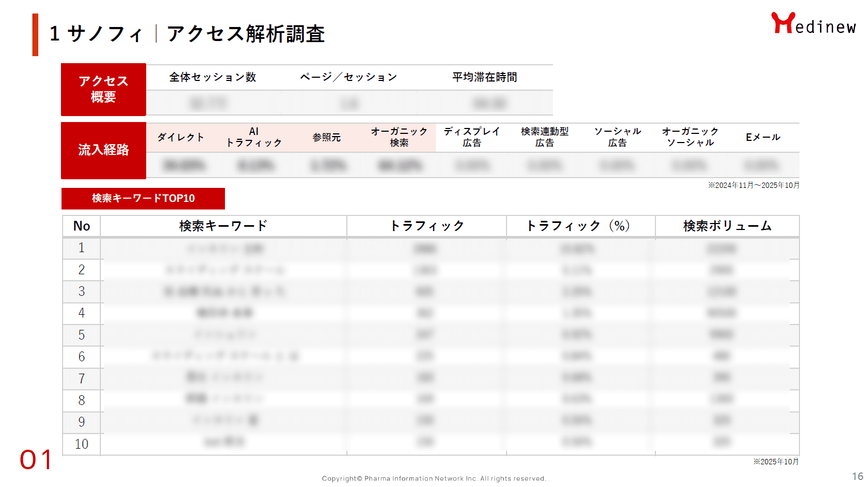Image resolution: width=868 pixels, height=487 pixels.
Task: Select the 流入経路 header box
Action: 104,150
